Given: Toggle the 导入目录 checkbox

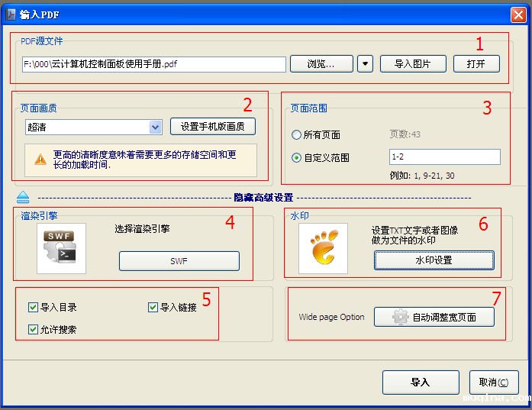Looking at the screenshot, I should point(33,308).
